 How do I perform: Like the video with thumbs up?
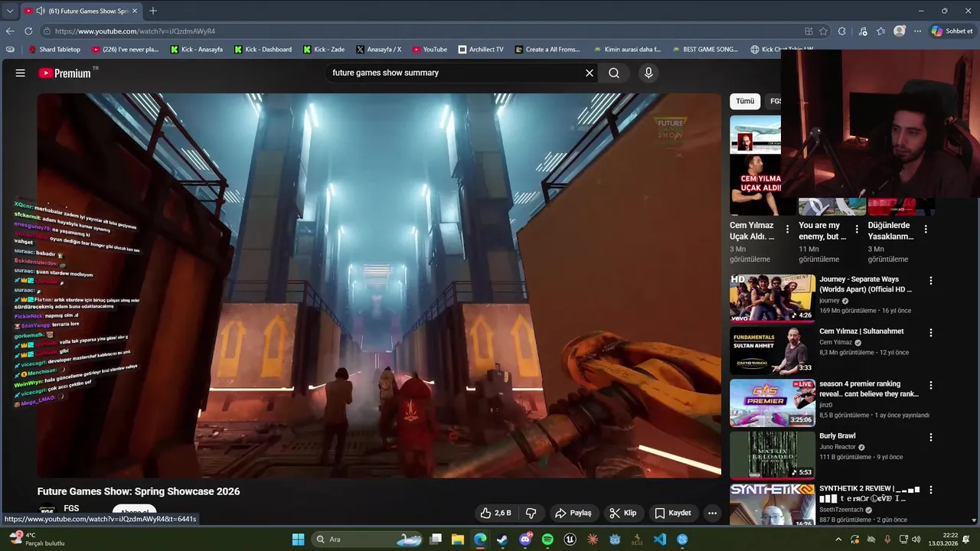[496, 513]
